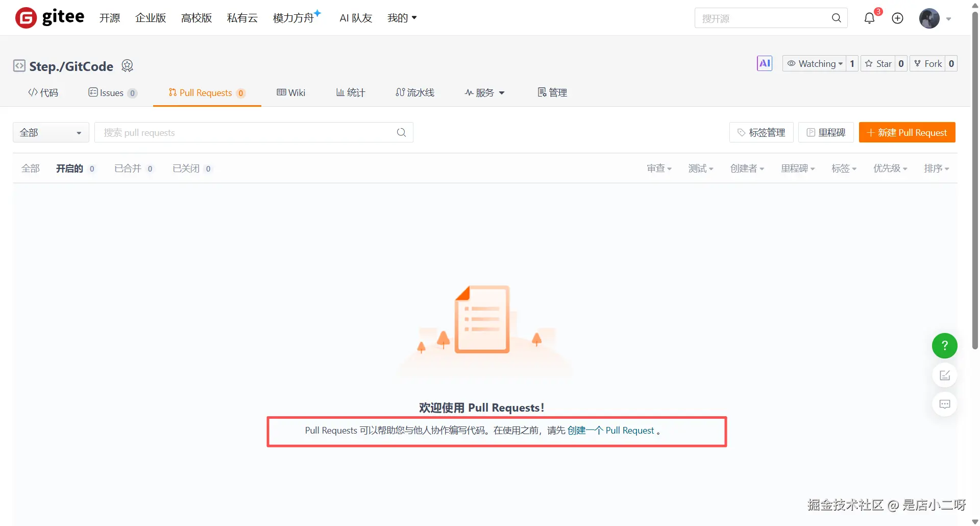Click 私有云 in the top navigation
The height and width of the screenshot is (526, 980).
click(242, 18)
